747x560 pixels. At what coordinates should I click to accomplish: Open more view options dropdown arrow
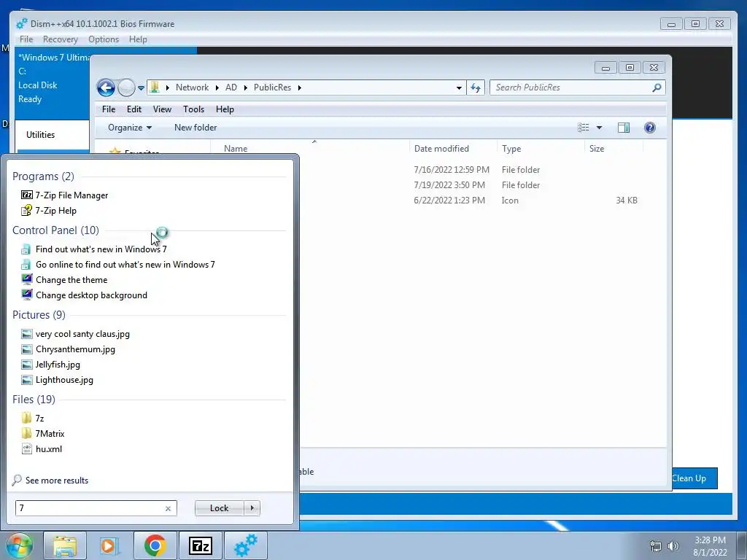pos(600,128)
